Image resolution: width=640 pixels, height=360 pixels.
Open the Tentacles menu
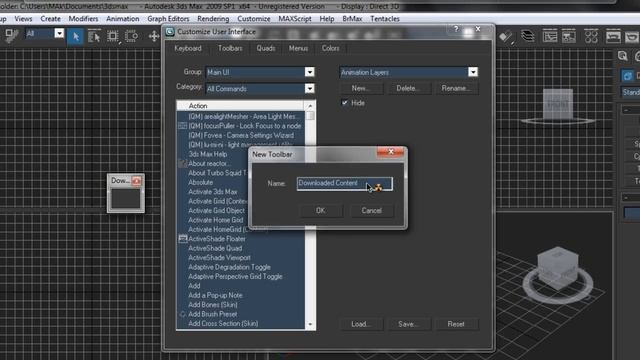(384, 19)
